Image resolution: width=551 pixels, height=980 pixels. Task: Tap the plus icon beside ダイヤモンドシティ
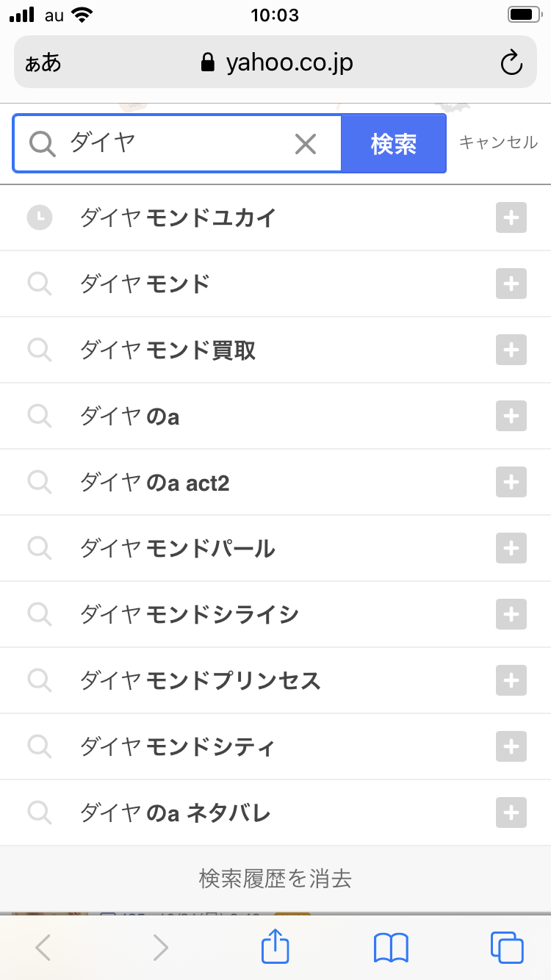pos(511,746)
